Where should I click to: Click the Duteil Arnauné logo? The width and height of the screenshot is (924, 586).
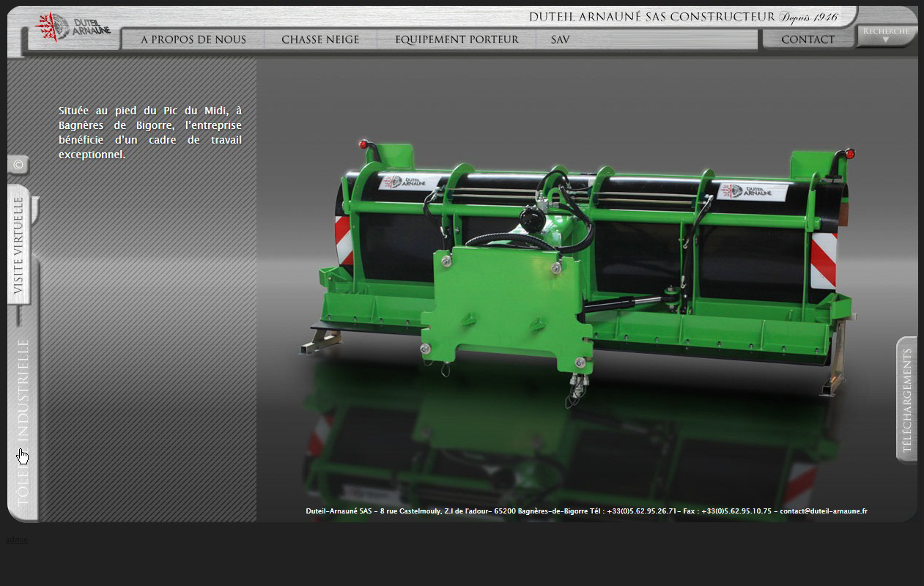click(73, 27)
